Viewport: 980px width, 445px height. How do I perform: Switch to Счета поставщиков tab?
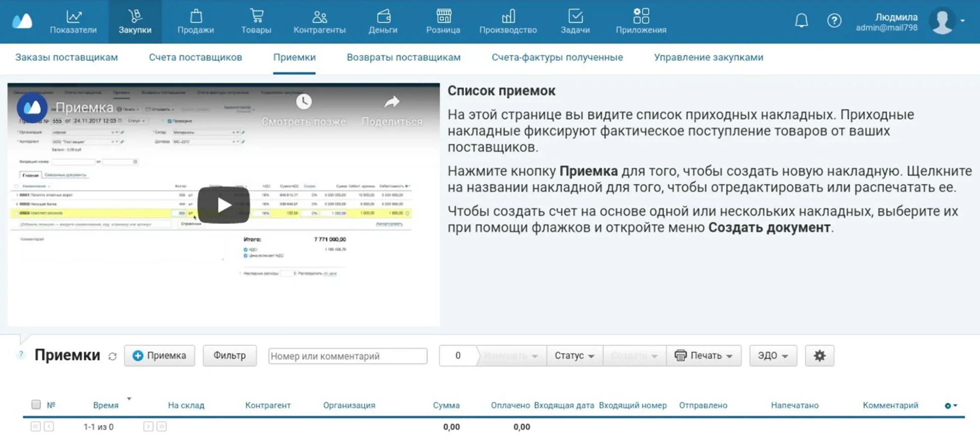coord(195,57)
